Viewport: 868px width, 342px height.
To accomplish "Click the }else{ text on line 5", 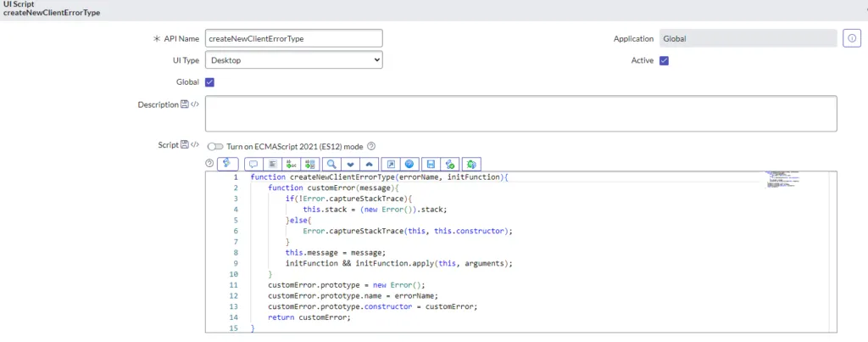I will (x=298, y=220).
